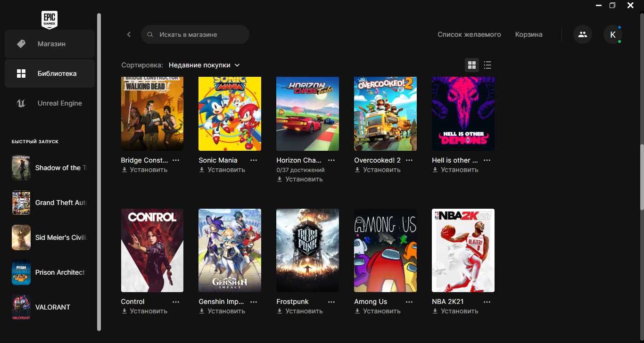The height and width of the screenshot is (343, 644).
Task: Open options menu for Bridge Constructor
Action: (x=176, y=160)
